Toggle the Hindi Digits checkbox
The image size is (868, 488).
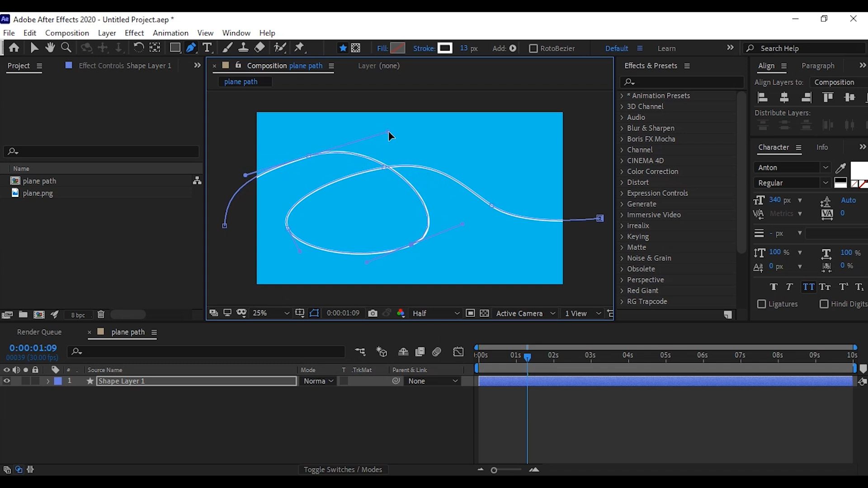pyautogui.click(x=824, y=304)
